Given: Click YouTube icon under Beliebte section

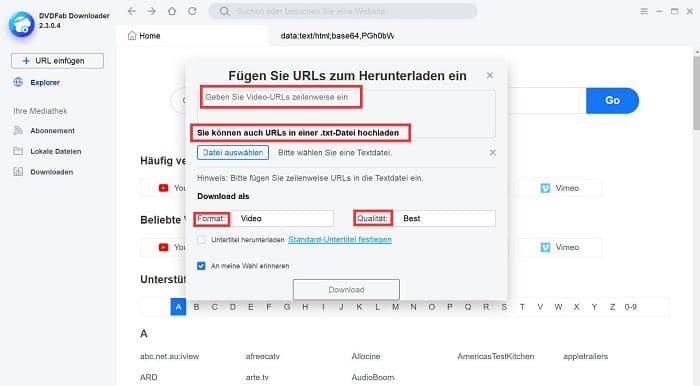Looking at the screenshot, I should pyautogui.click(x=164, y=247).
